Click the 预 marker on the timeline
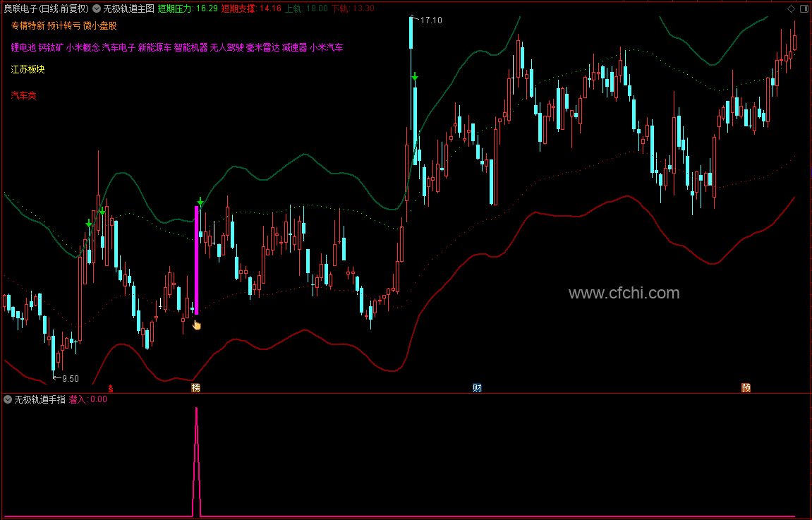This screenshot has width=812, height=520. tap(746, 387)
